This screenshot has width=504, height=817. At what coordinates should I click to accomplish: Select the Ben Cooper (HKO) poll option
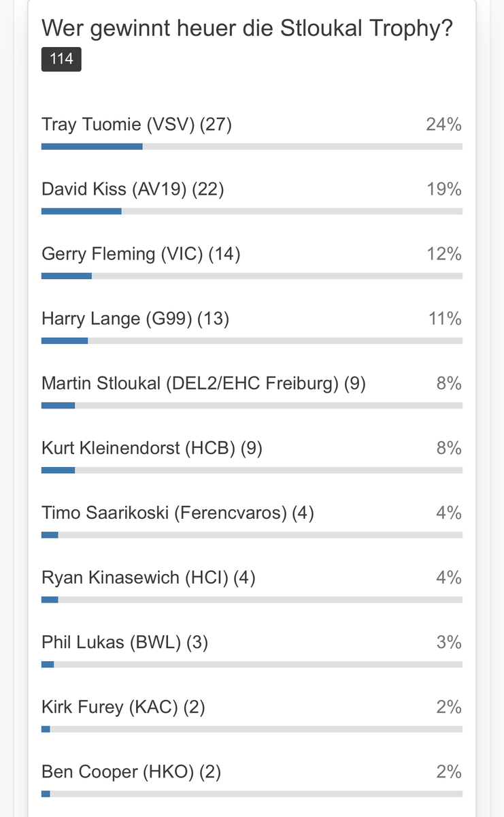pyautogui.click(x=131, y=772)
